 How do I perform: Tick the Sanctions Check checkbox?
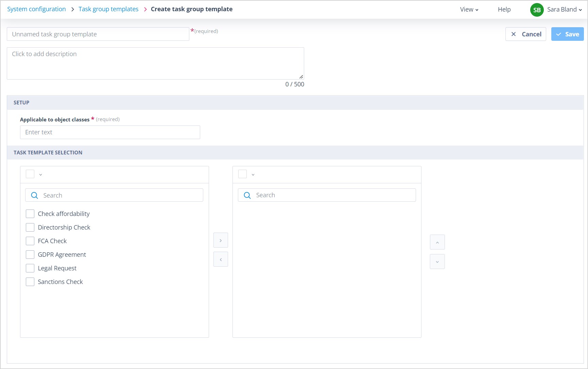click(x=30, y=282)
